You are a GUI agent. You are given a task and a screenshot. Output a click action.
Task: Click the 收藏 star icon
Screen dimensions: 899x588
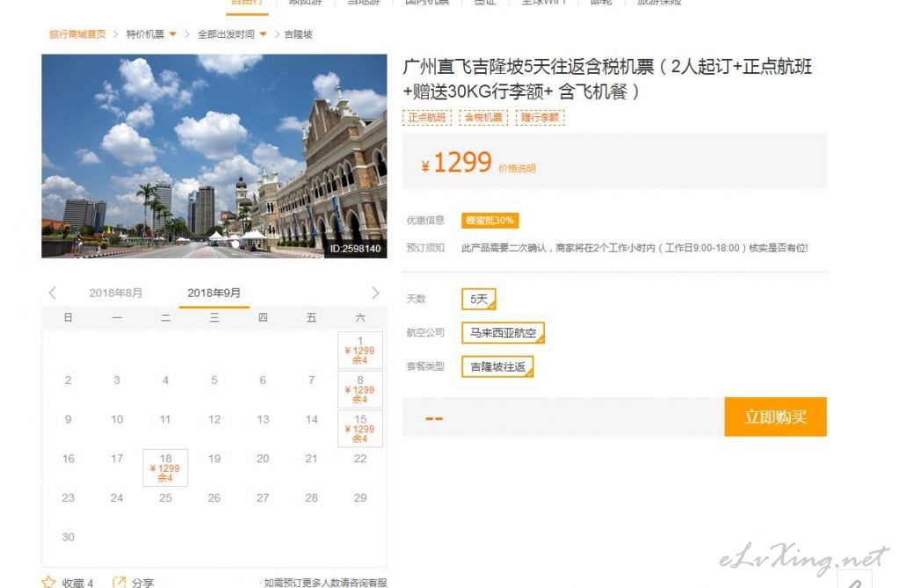coord(48,582)
